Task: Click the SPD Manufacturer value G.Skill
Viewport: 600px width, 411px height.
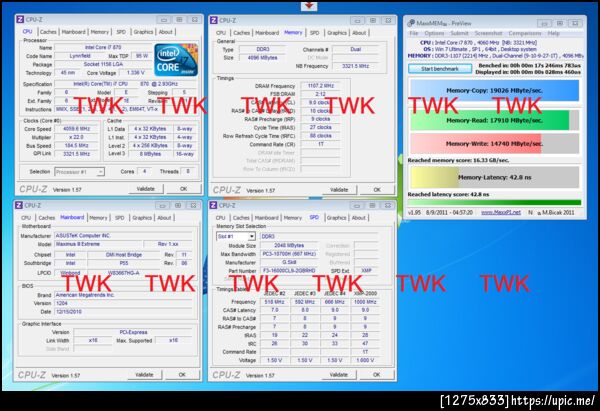Action: pyautogui.click(x=289, y=263)
